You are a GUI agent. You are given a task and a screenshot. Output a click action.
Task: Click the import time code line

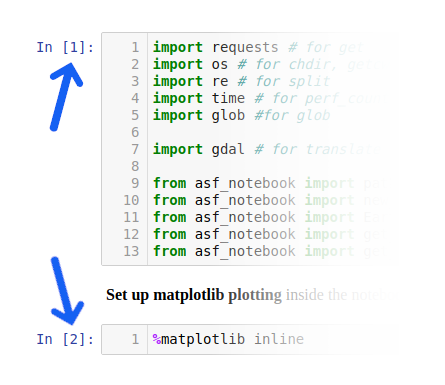pos(268,98)
